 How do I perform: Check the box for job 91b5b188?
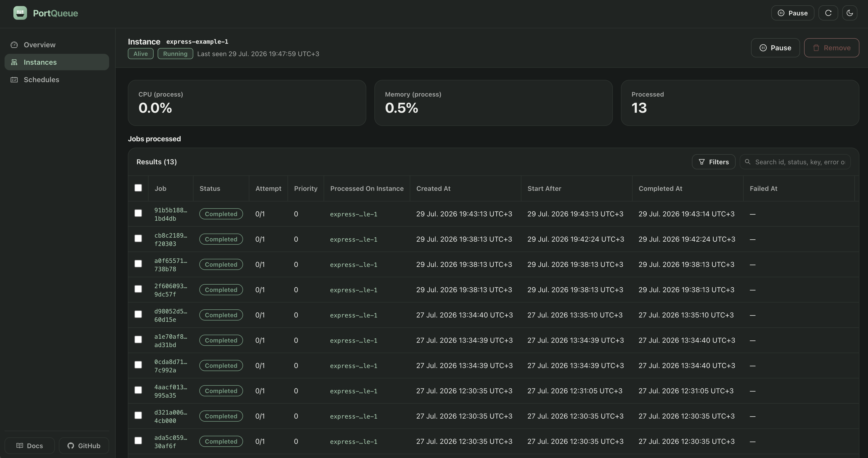[x=138, y=213]
